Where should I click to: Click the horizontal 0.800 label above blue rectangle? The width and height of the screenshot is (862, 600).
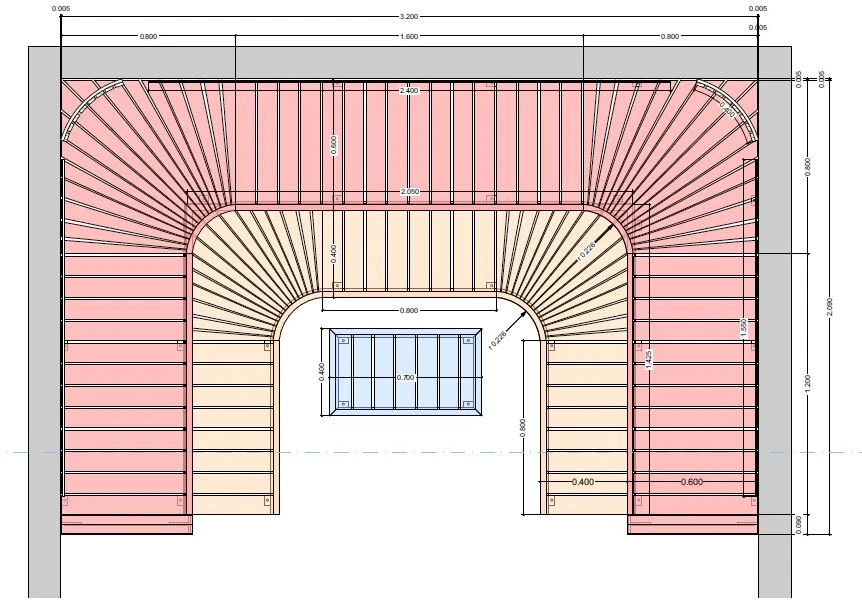coord(408,310)
